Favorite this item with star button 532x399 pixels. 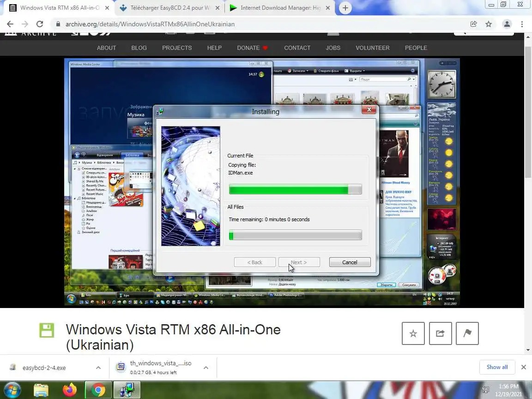coord(413,333)
